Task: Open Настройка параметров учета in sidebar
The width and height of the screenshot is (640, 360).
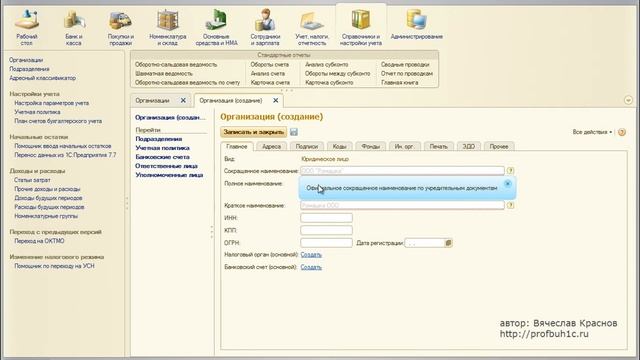Action: [51, 103]
